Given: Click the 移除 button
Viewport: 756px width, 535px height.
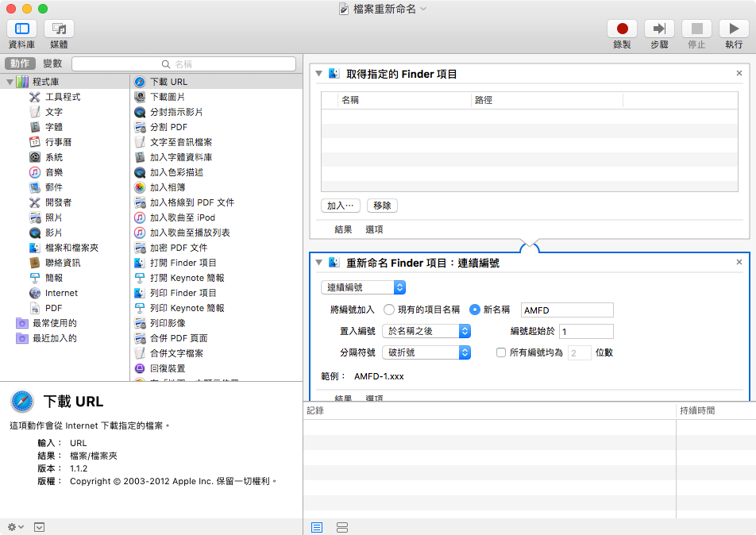Looking at the screenshot, I should pos(382,206).
